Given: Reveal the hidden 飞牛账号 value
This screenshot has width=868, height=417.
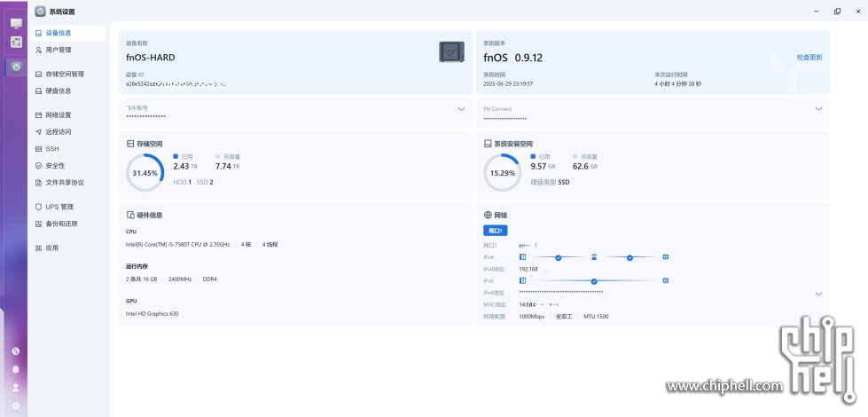Looking at the screenshot, I should [x=461, y=109].
